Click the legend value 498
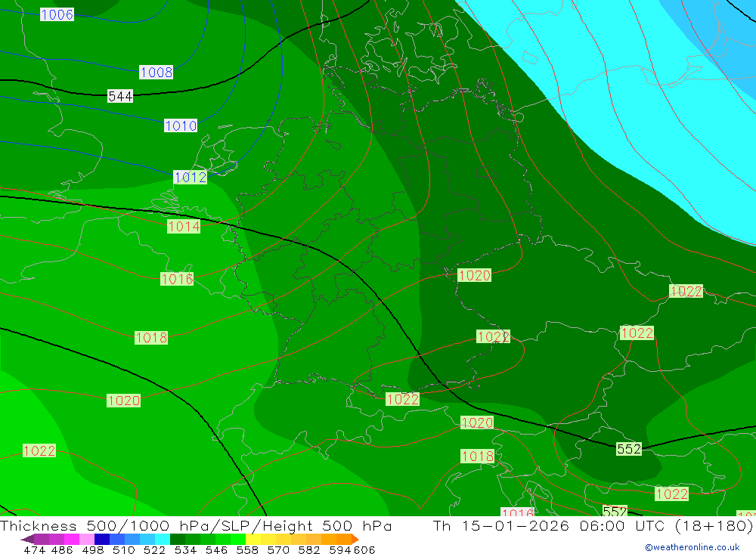756x554 pixels. pyautogui.click(x=92, y=549)
